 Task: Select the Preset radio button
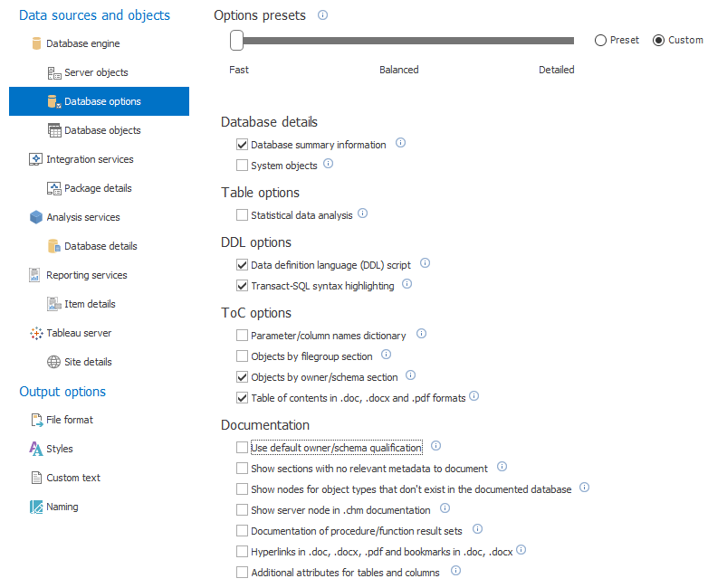pos(600,41)
